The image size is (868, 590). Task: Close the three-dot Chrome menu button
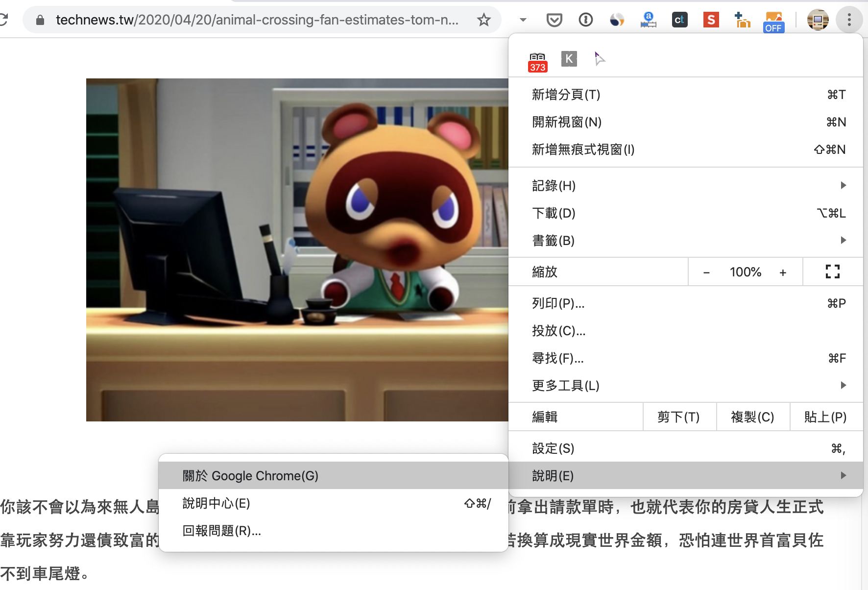(x=849, y=20)
